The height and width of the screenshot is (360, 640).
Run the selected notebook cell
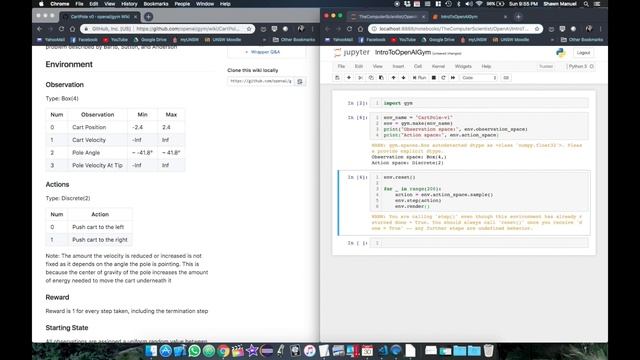click(419, 78)
